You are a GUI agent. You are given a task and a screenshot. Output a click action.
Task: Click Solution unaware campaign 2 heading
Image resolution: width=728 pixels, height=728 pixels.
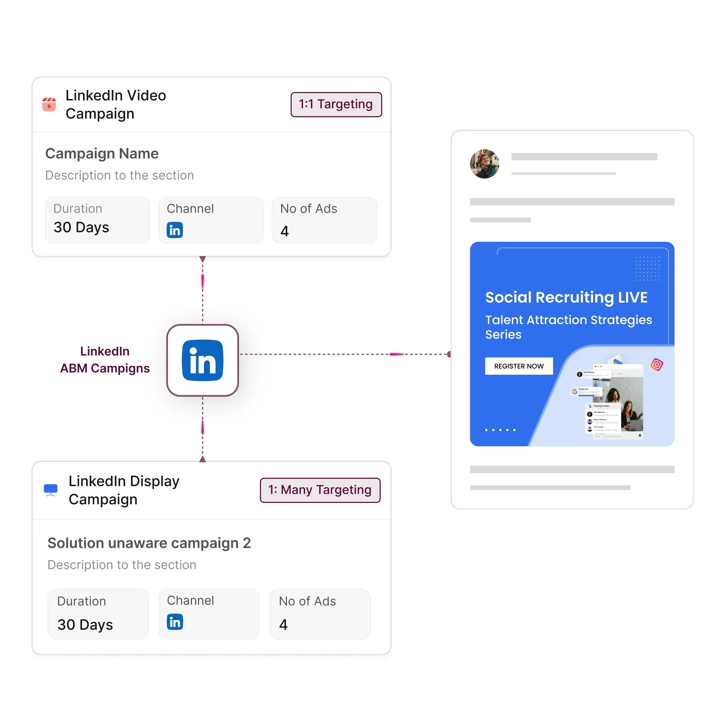click(x=149, y=543)
